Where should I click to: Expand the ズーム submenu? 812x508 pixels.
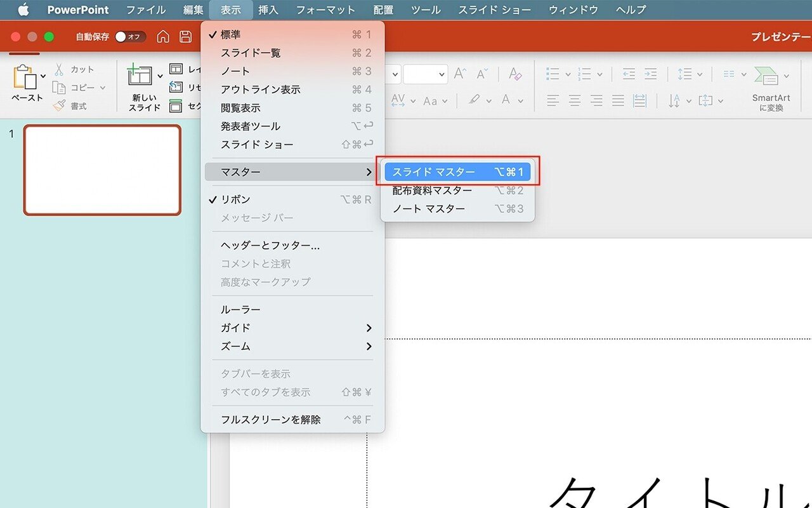[292, 346]
